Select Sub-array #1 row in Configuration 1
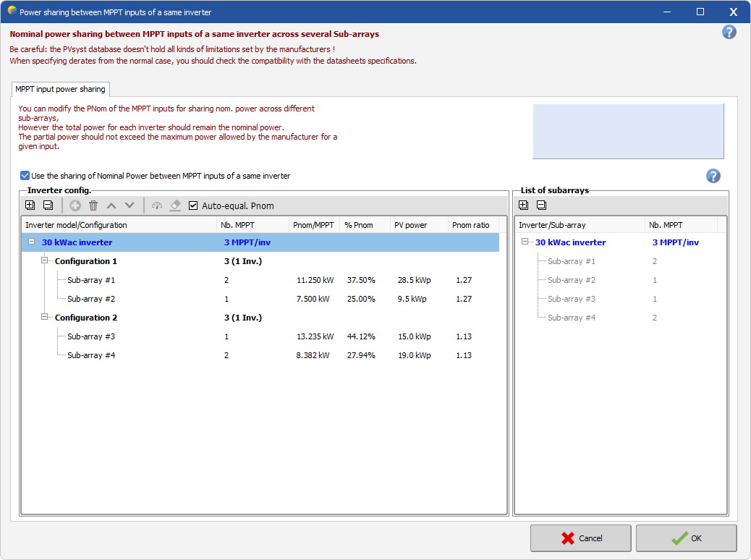This screenshot has height=560, width=751. [260, 280]
